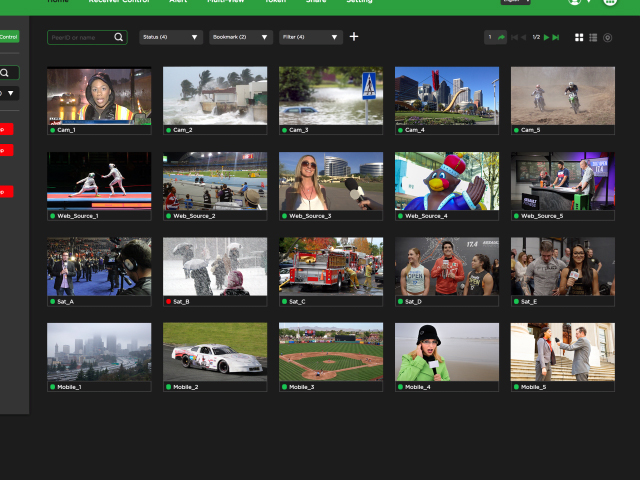Open Cam_5 dirt bike thumbnail
The image size is (640, 480).
coord(563,96)
